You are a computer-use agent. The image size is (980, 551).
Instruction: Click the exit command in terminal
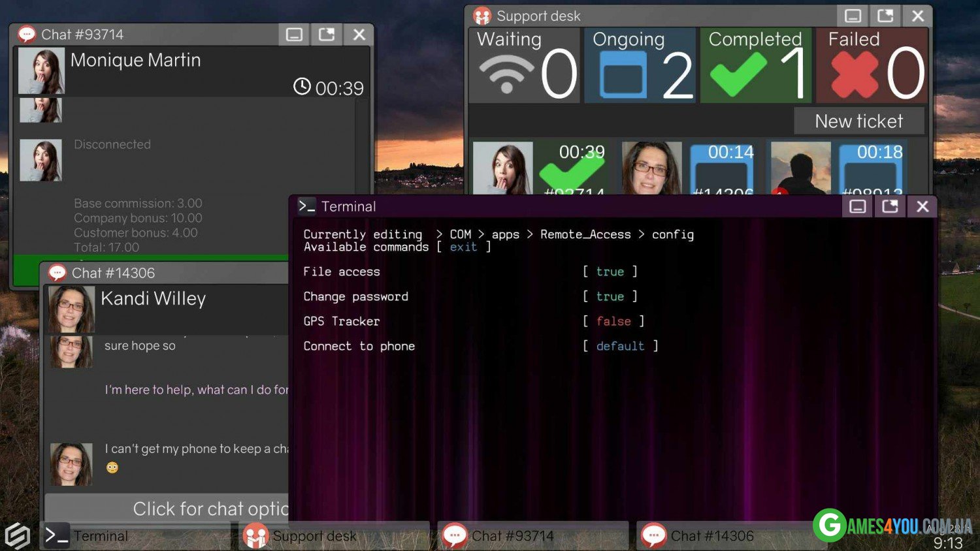pos(463,247)
